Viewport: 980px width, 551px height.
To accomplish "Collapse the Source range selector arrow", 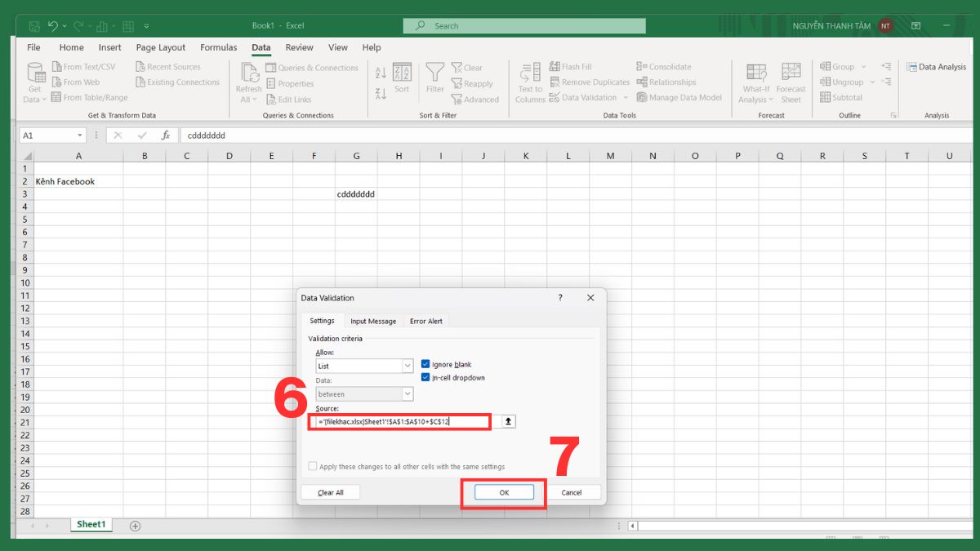I will [507, 420].
